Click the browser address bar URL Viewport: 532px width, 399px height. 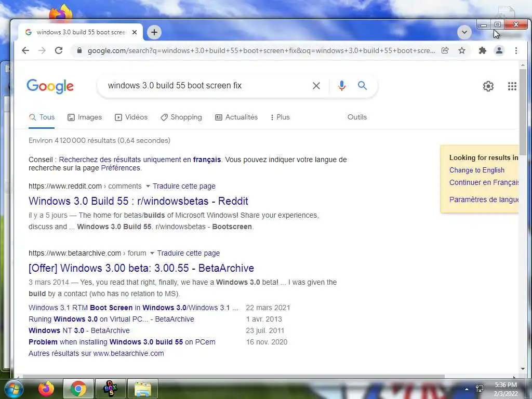(261, 50)
